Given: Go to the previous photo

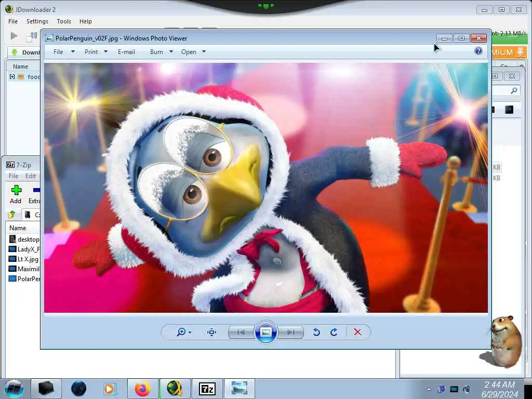Looking at the screenshot, I should (x=241, y=332).
